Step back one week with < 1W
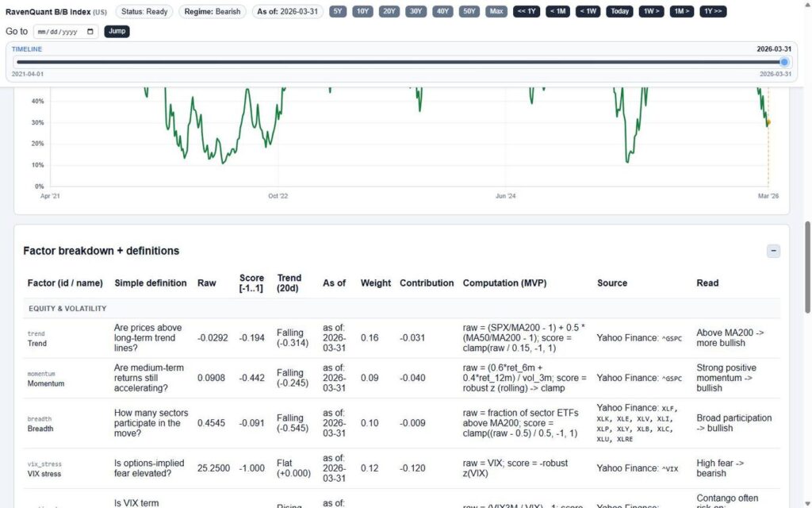 click(x=588, y=12)
